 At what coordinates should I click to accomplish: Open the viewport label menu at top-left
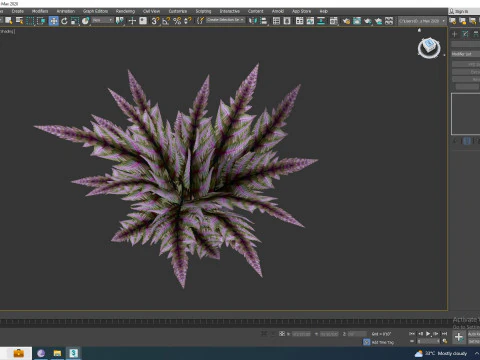coord(7,31)
